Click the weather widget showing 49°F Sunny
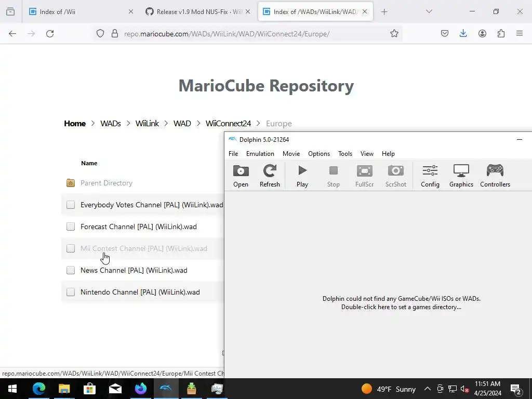 (389, 389)
